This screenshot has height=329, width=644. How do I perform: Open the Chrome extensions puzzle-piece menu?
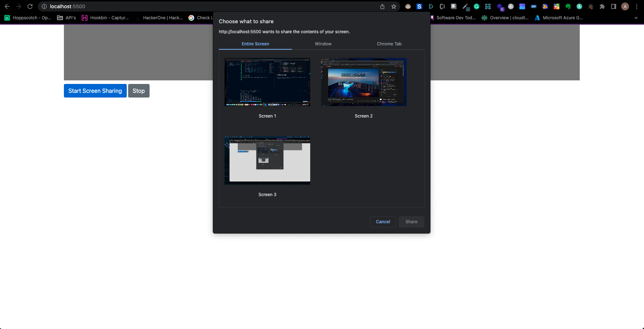(x=602, y=6)
